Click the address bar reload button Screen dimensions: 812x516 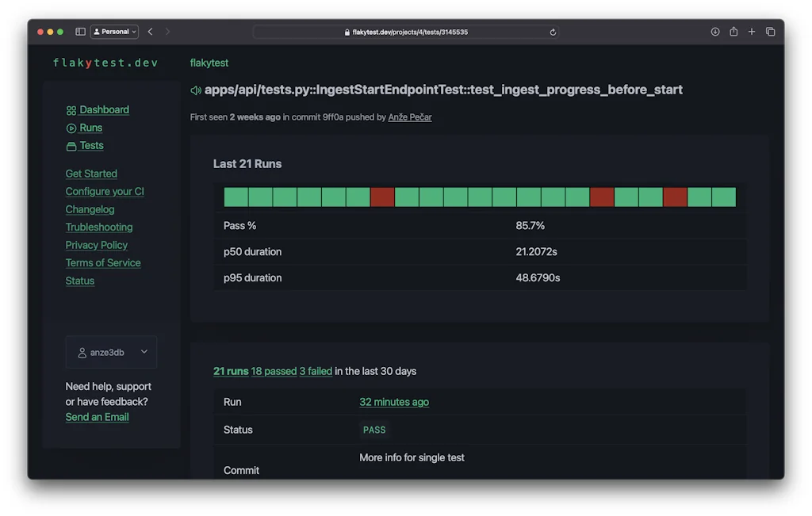553,32
